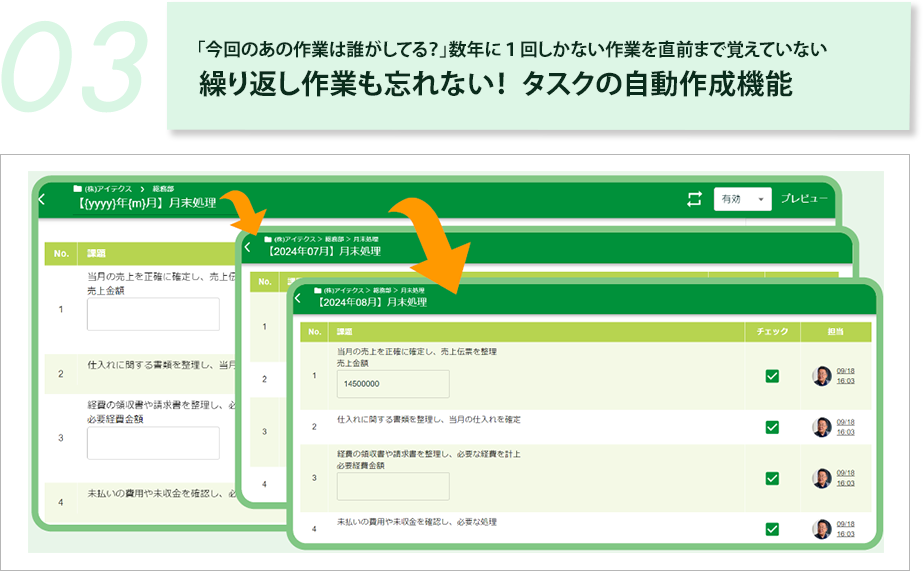Click the assignee avatar for task 1
The image size is (923, 571).
[x=822, y=376]
